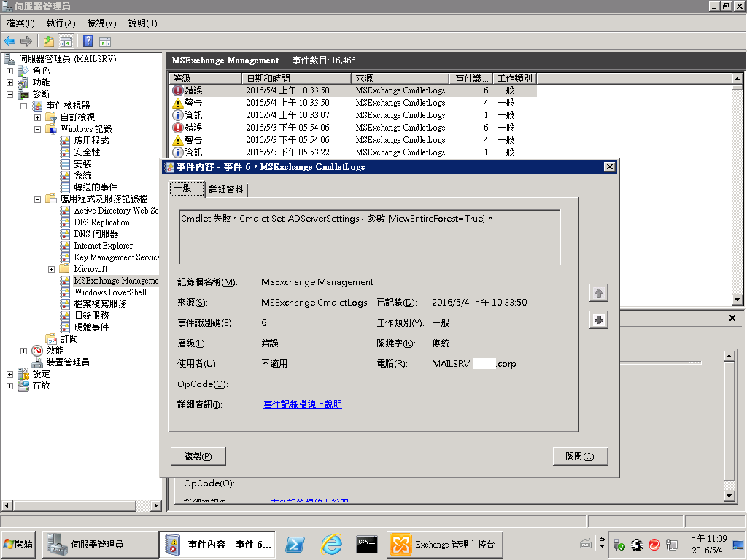The image size is (747, 560).
Task: Select the 安全性 log in tree
Action: click(87, 152)
